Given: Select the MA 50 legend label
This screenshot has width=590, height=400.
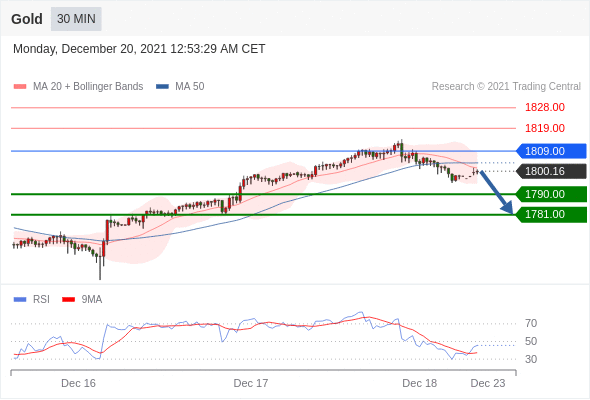Looking at the screenshot, I should [190, 87].
